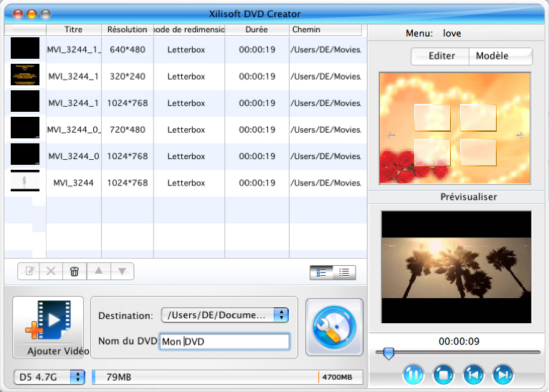This screenshot has width=549, height=392.
Task: Click the red close window button
Action: point(17,14)
